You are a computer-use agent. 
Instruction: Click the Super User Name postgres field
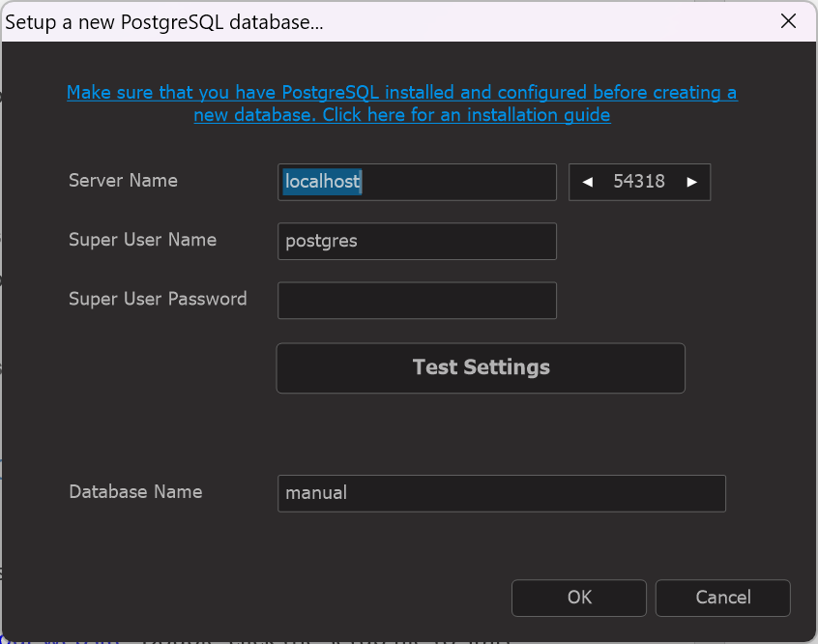click(417, 241)
